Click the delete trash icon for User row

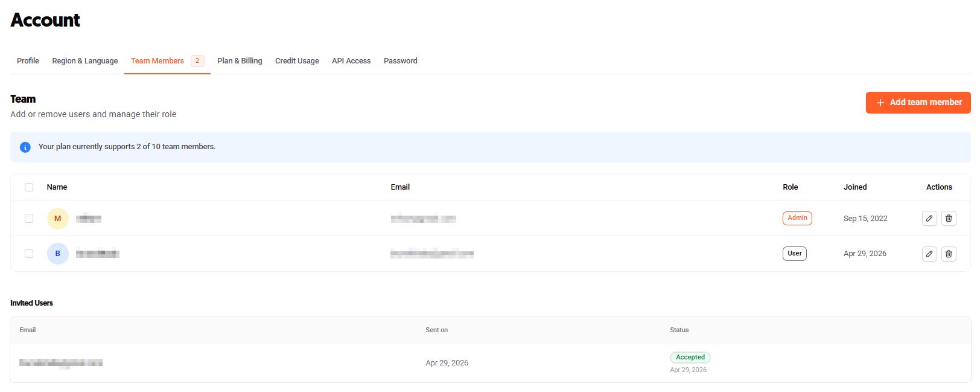coord(949,254)
